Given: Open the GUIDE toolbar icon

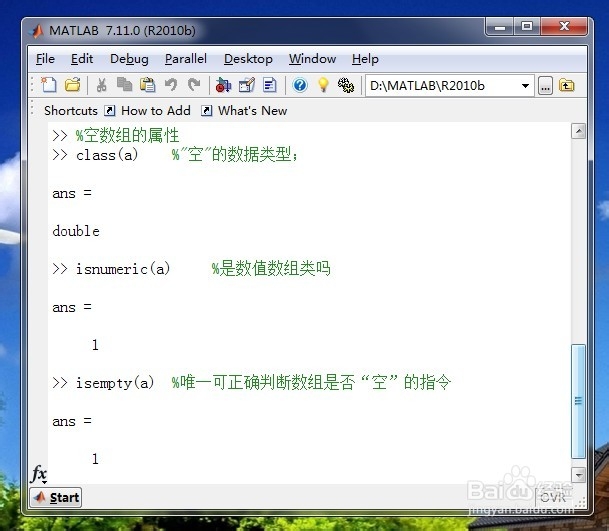Looking at the screenshot, I should click(247, 85).
